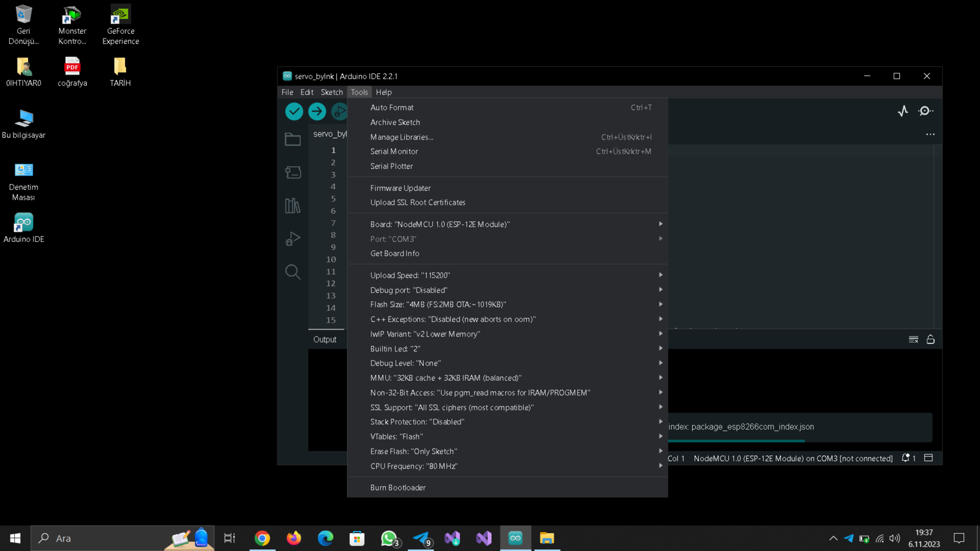
Task: Toggle the output lock icon
Action: click(x=930, y=339)
